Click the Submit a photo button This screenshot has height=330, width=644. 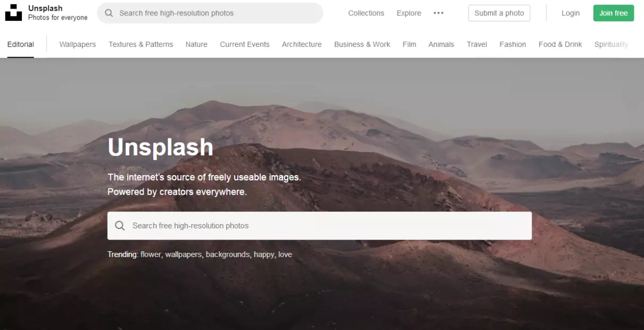pyautogui.click(x=499, y=13)
